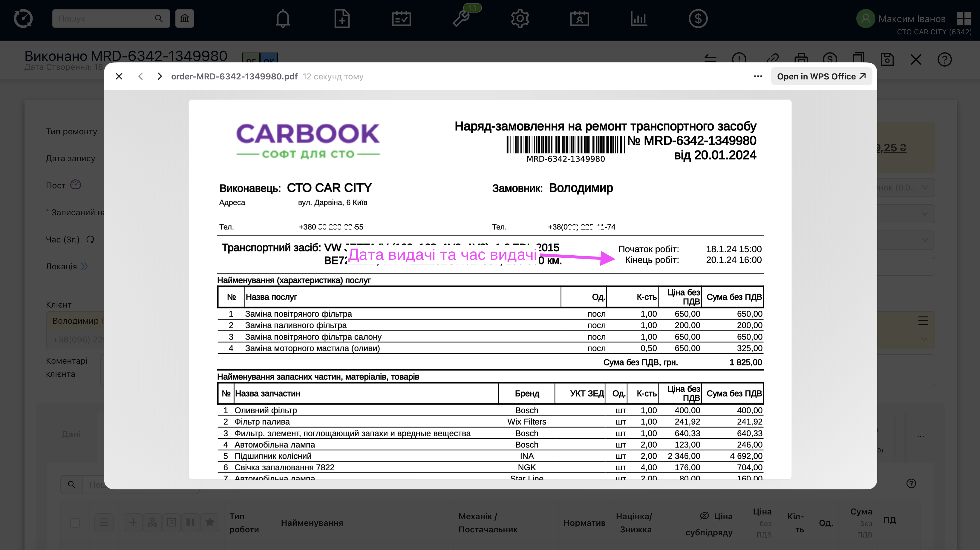Open the statistics bar chart icon
Screen dimensions: 980x550
coord(639,19)
